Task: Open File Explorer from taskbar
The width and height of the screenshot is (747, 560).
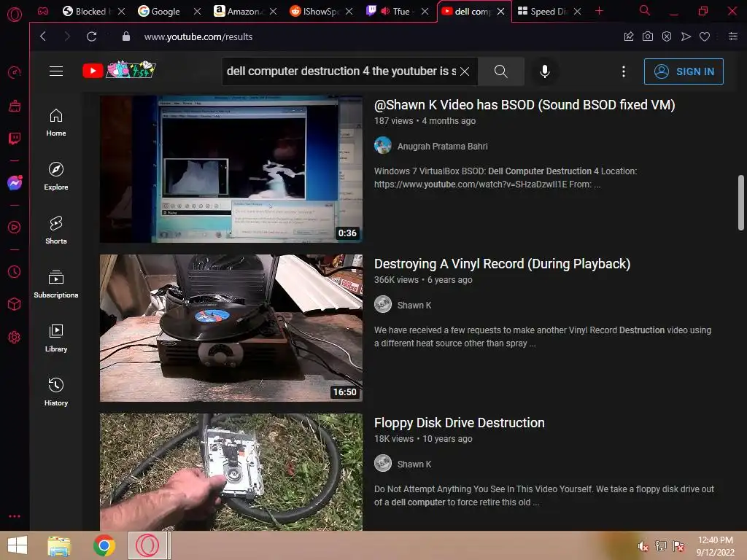Action: (x=59, y=545)
